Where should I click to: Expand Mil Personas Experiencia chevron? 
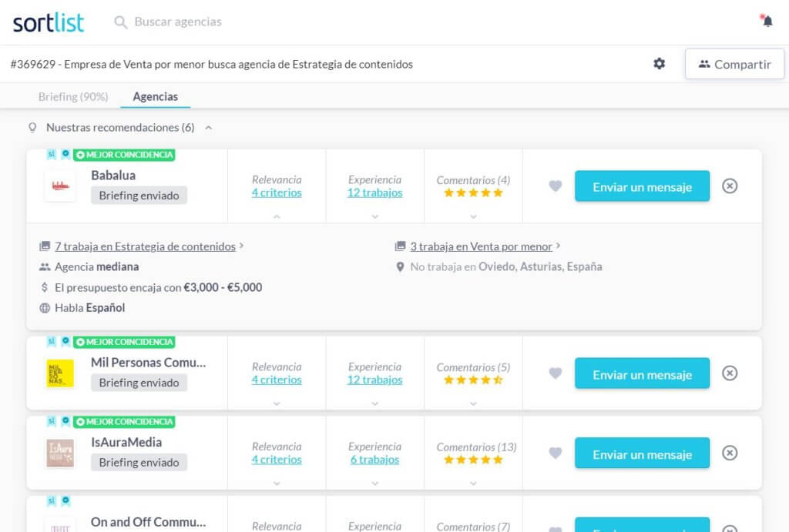pos(375,403)
